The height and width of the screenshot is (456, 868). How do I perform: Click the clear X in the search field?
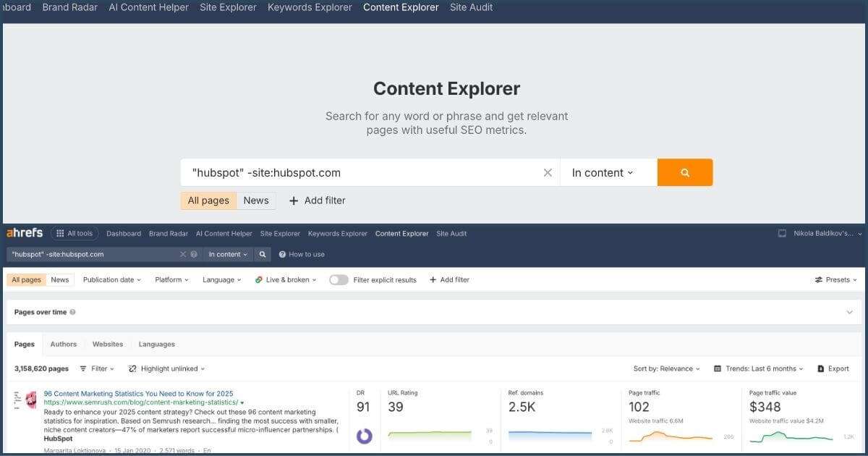[x=548, y=172]
